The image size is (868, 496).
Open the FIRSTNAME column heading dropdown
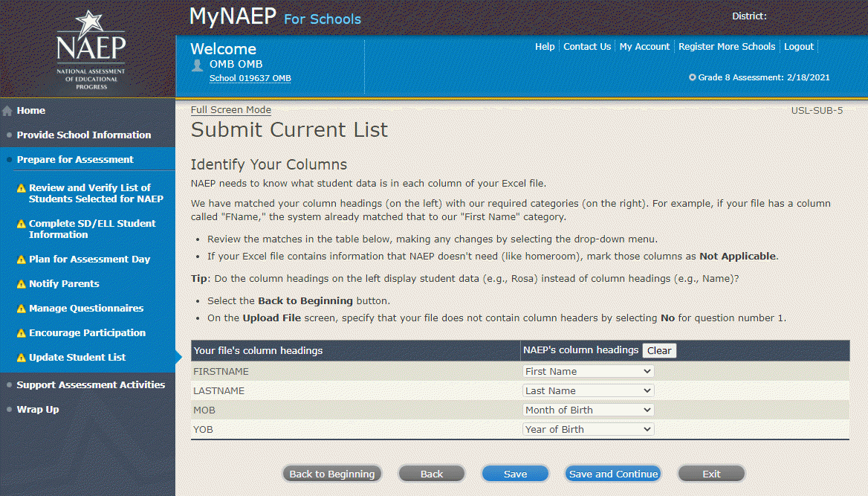[588, 371]
